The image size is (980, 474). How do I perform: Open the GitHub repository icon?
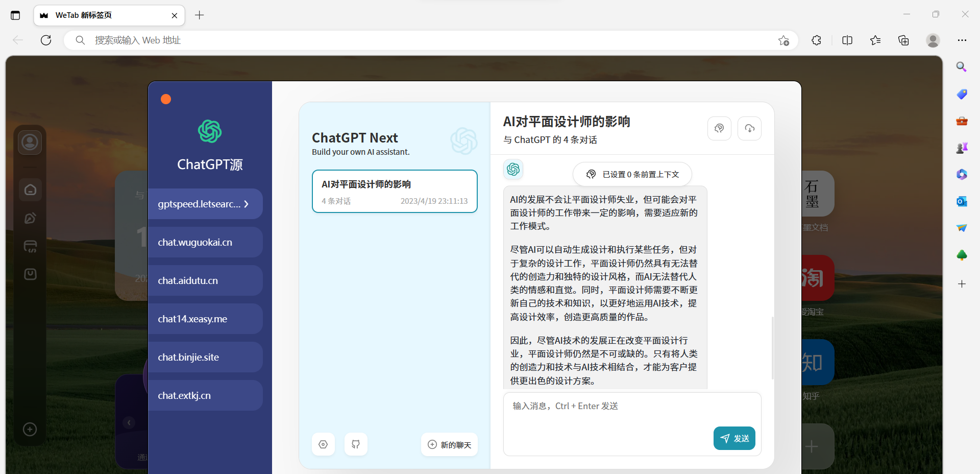[356, 444]
